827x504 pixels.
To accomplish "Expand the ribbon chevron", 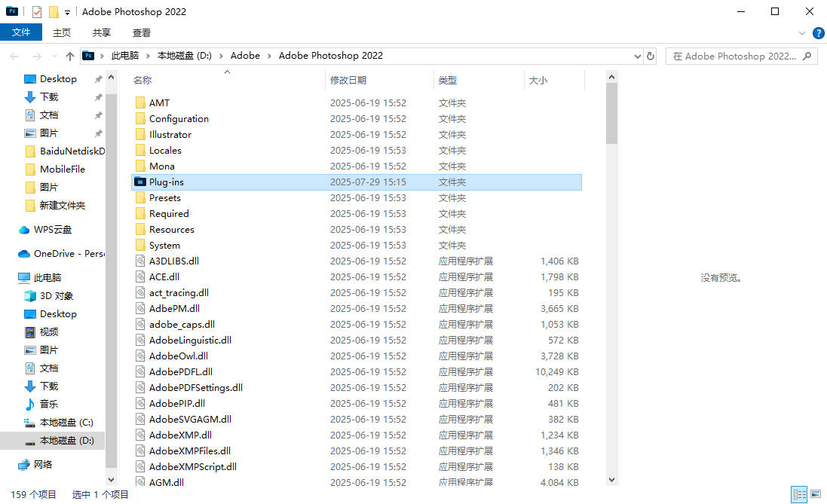I will point(801,33).
